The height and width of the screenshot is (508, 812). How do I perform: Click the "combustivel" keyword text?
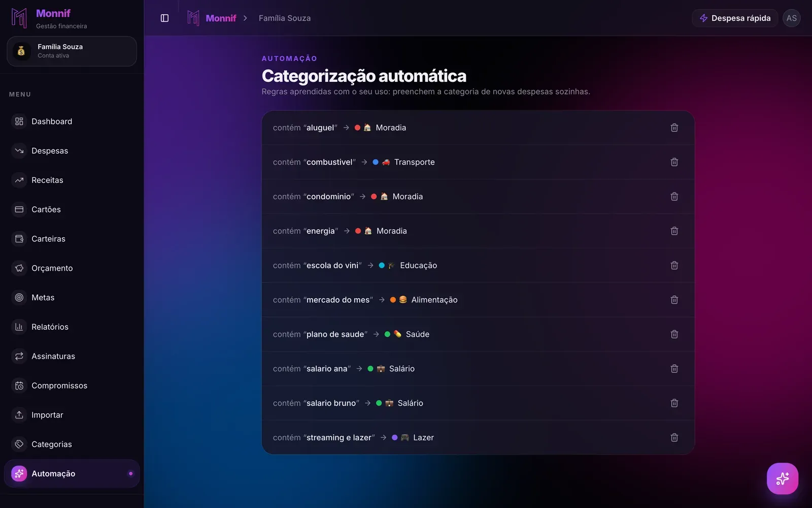coord(329,162)
